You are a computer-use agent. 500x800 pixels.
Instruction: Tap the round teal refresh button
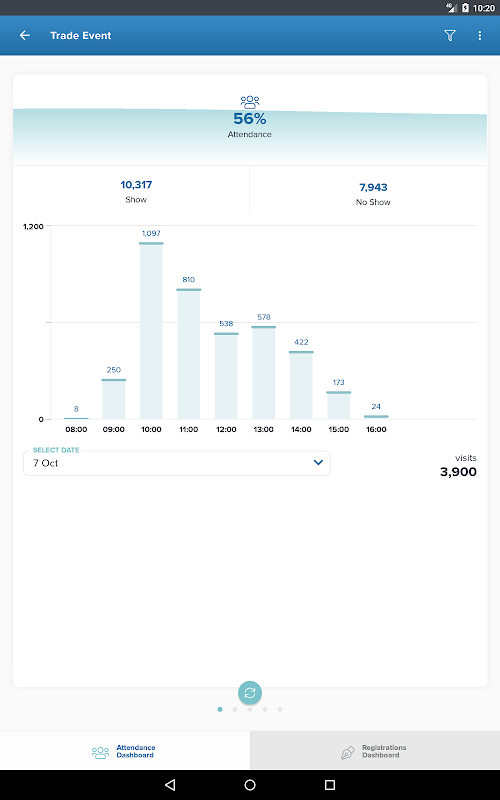click(x=250, y=693)
